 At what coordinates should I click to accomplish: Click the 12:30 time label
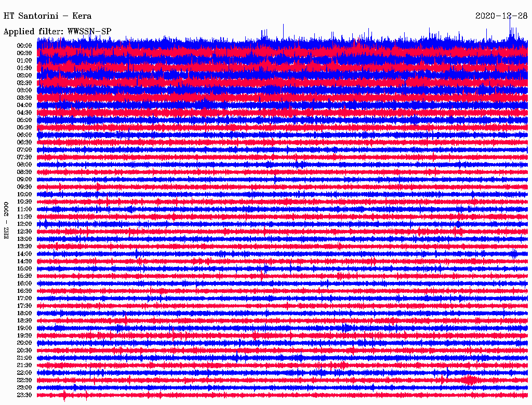coord(24,232)
